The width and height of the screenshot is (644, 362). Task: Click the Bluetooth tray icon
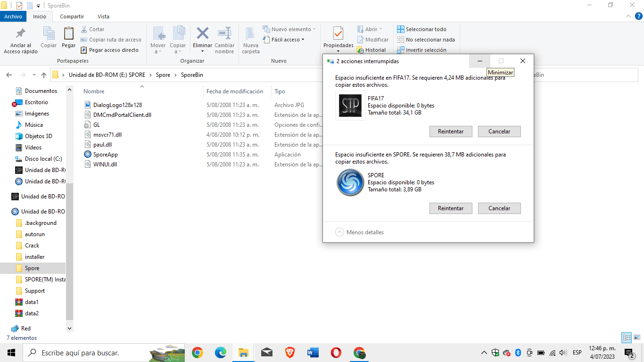(518, 353)
